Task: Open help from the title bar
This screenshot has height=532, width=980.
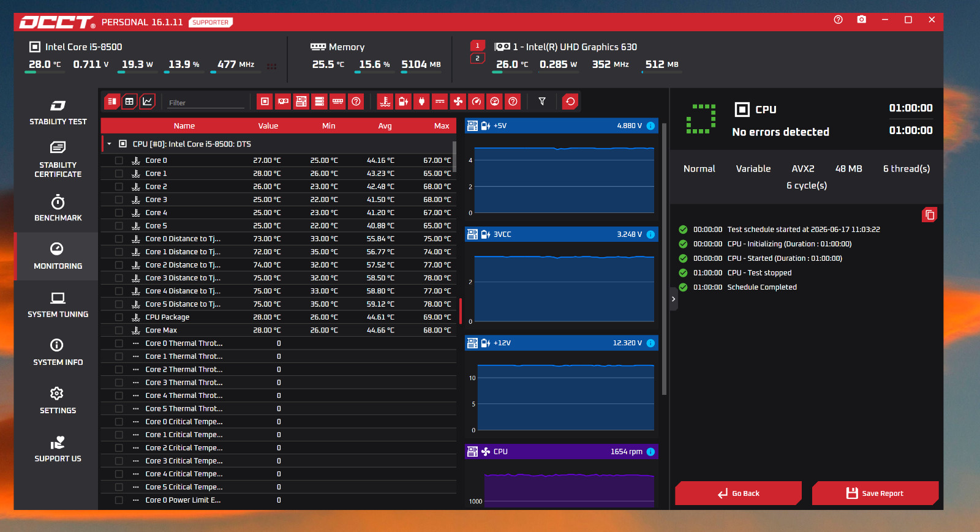Action: pos(839,20)
